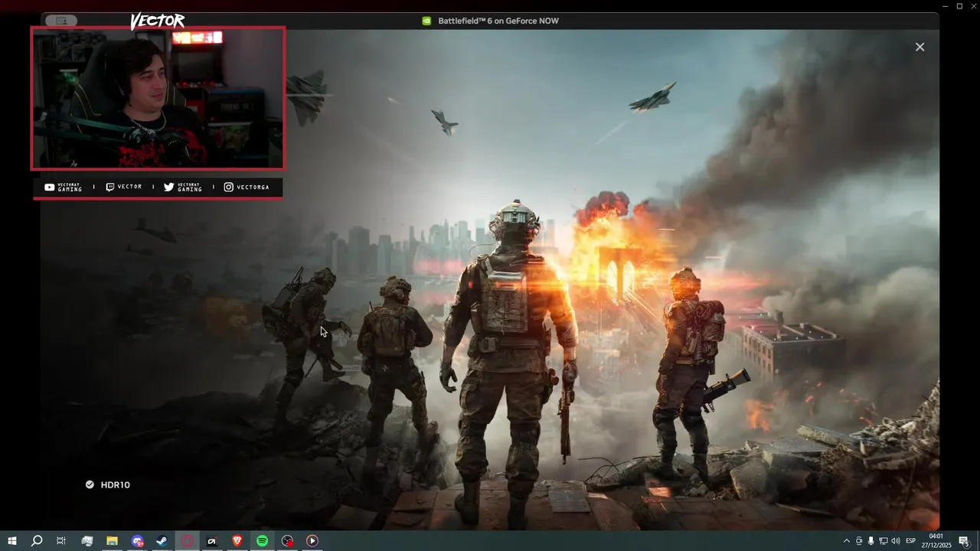Open Spotify from the taskbar
The image size is (980, 551).
[262, 541]
